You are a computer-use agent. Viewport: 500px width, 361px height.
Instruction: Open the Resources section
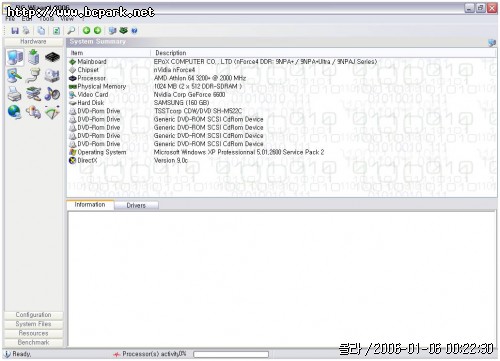(33, 333)
